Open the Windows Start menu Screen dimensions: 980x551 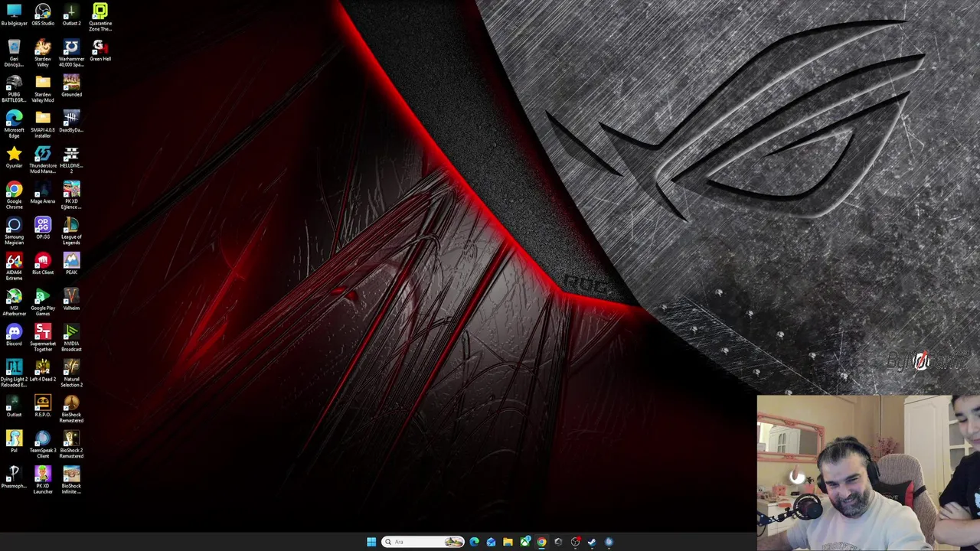click(x=371, y=542)
